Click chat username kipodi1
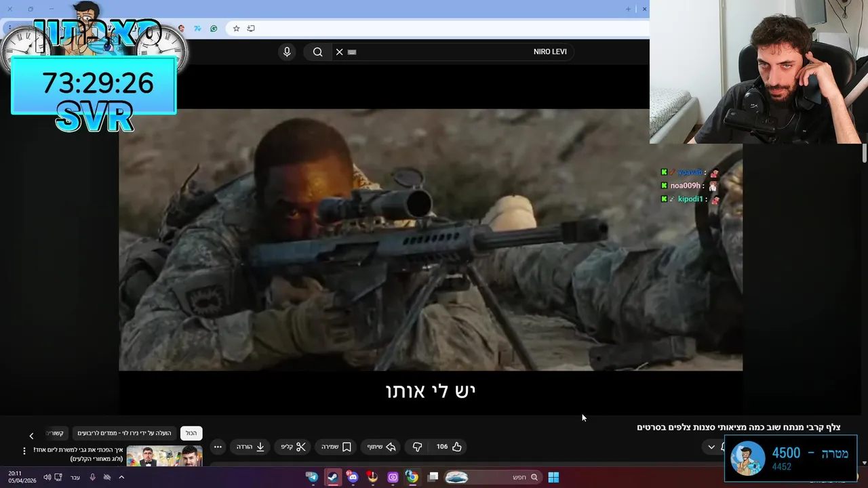The width and height of the screenshot is (868, 488). point(690,199)
